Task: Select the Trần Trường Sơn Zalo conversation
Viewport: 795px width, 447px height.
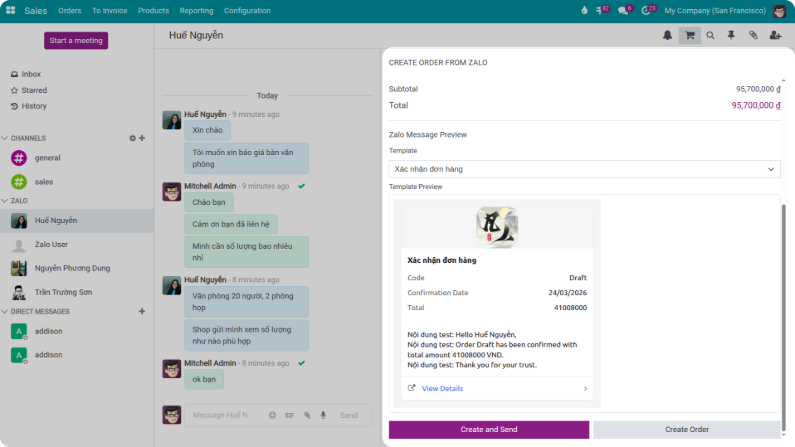Action: pyautogui.click(x=63, y=292)
